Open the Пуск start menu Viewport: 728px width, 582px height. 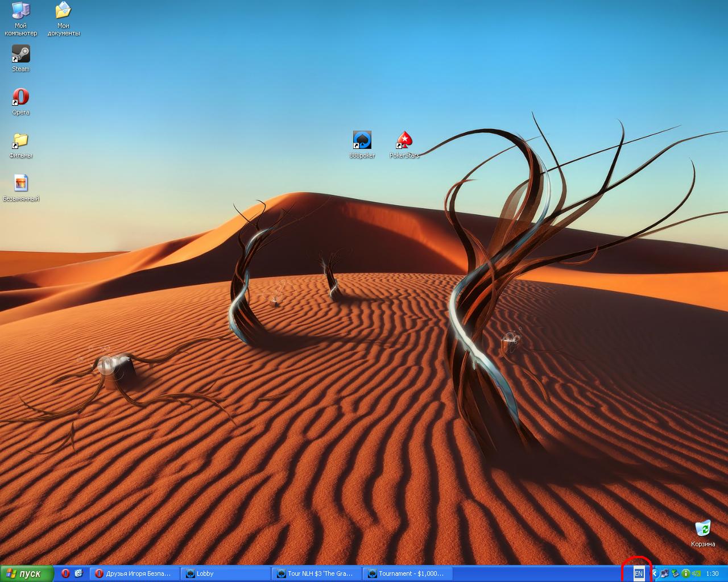click(27, 573)
